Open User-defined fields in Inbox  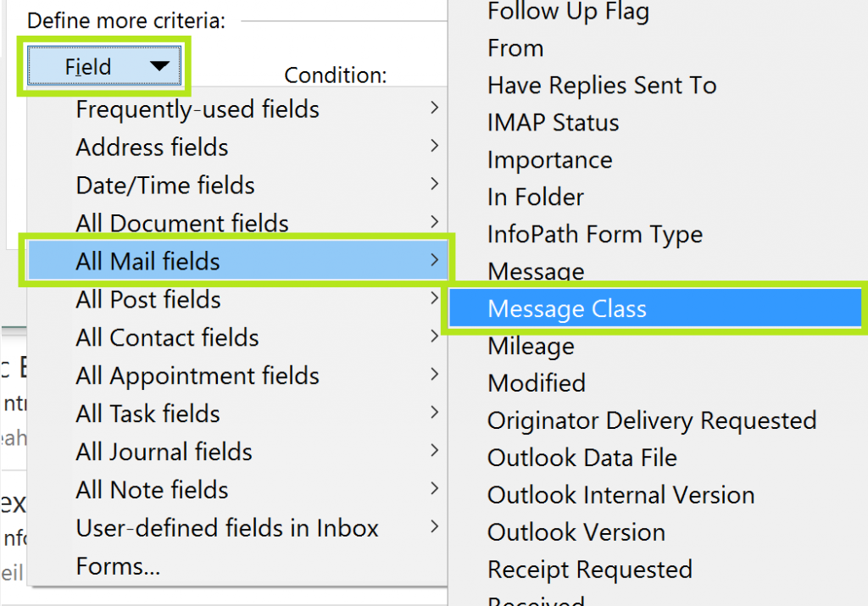227,528
